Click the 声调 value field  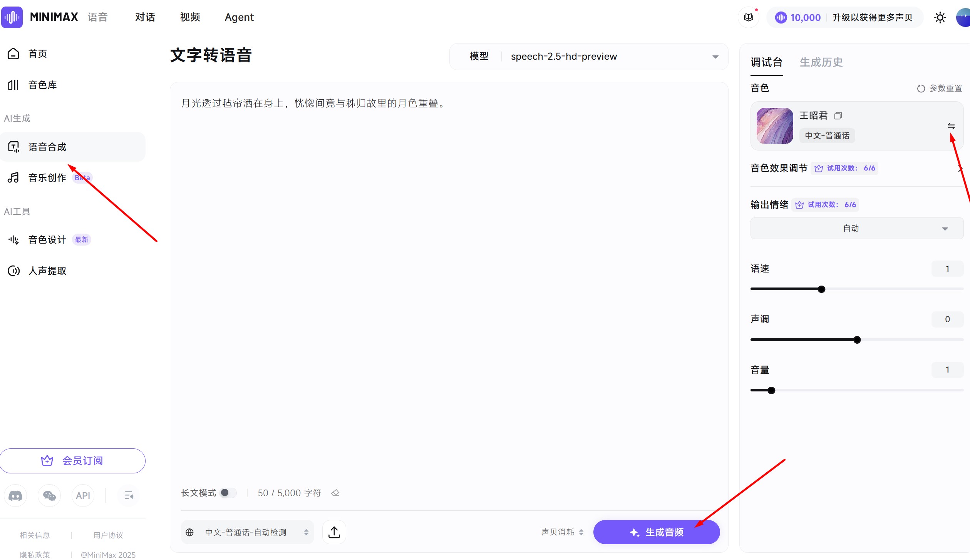(947, 319)
